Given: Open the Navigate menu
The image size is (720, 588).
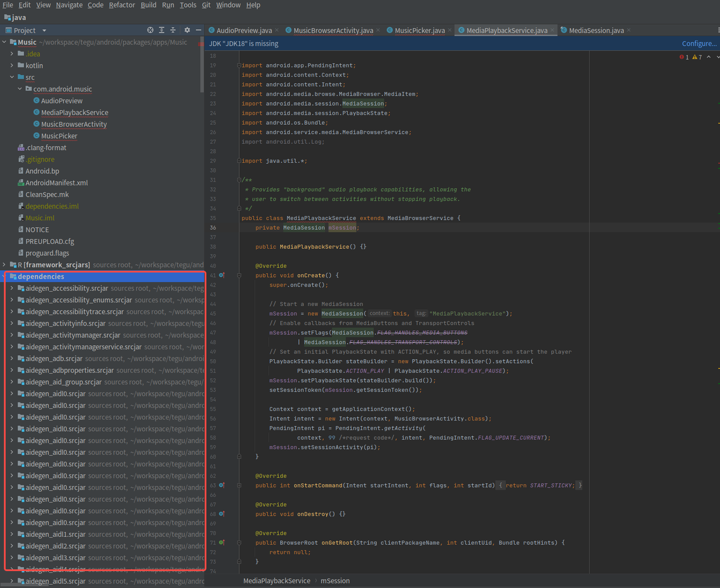Looking at the screenshot, I should (x=69, y=5).
